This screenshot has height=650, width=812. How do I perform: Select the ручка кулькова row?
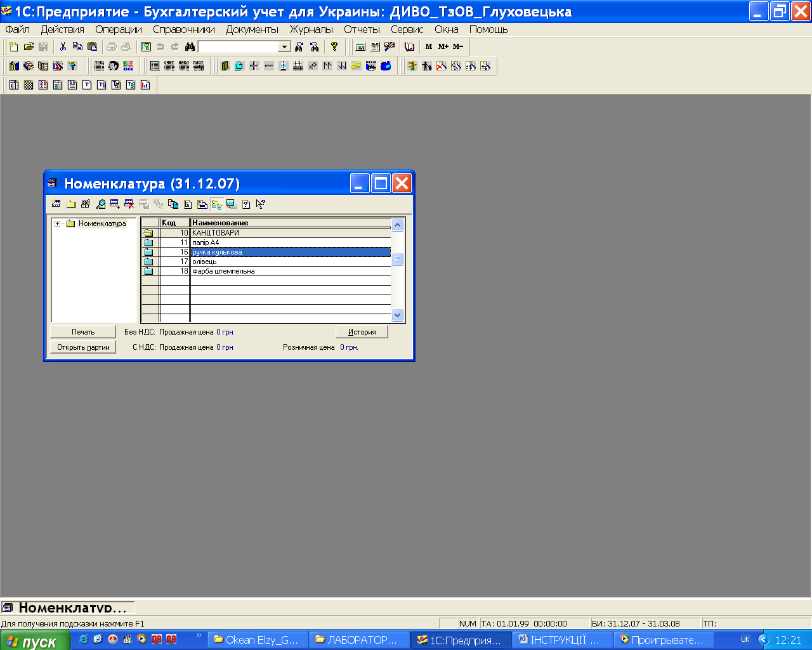pyautogui.click(x=266, y=252)
